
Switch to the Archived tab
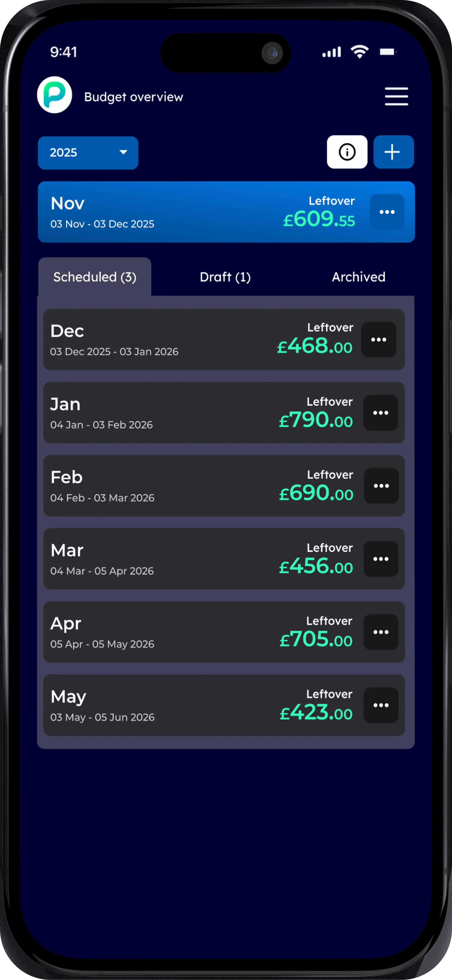pos(358,277)
